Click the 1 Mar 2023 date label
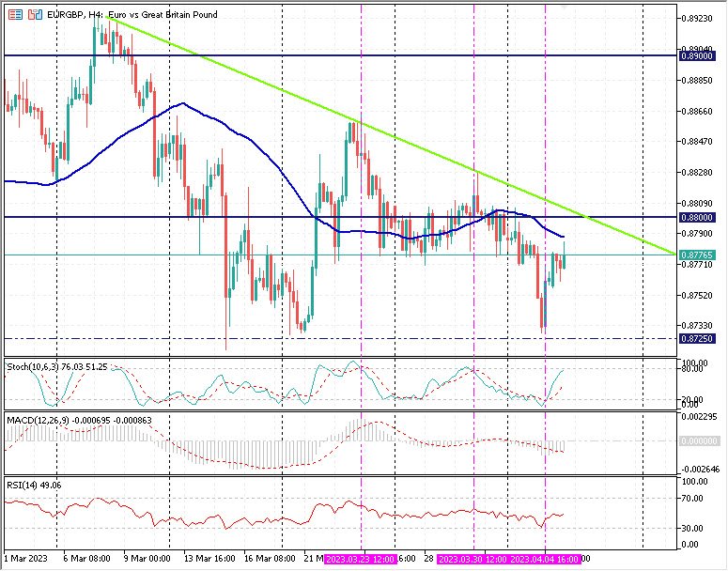The image size is (728, 571). 24,558
